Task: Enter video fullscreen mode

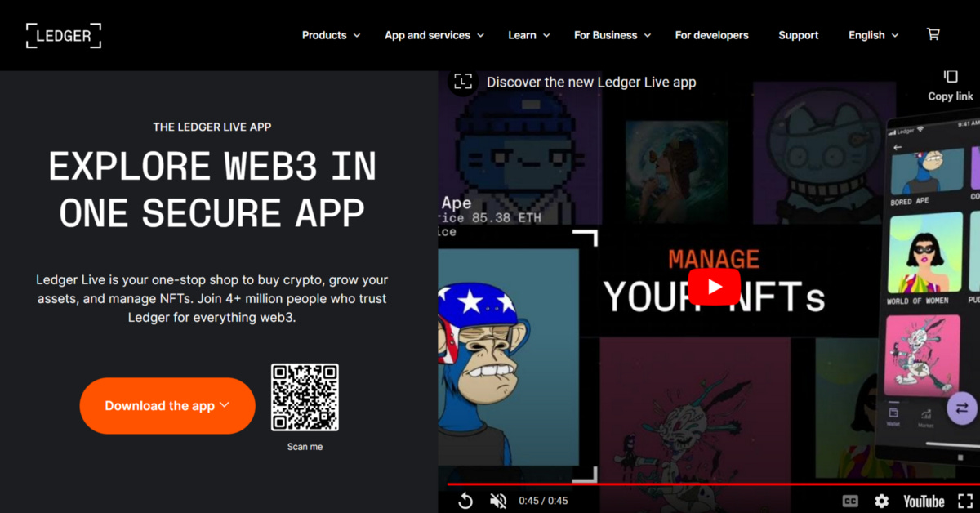Action: point(965,502)
